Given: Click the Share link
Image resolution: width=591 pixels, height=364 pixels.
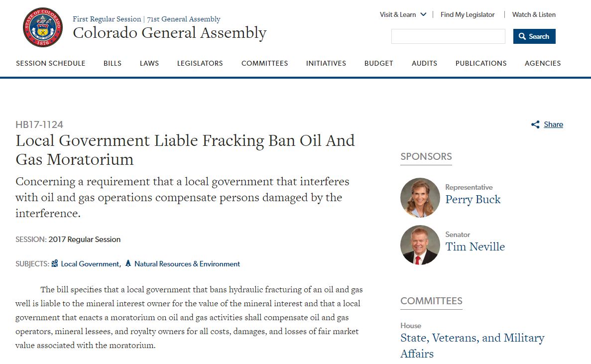Looking at the screenshot, I should pyautogui.click(x=553, y=124).
